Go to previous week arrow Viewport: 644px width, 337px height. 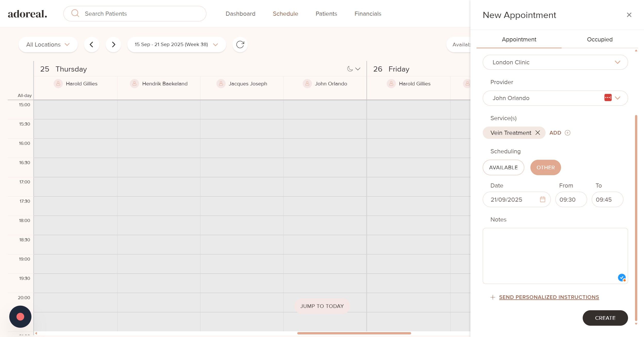click(x=91, y=45)
